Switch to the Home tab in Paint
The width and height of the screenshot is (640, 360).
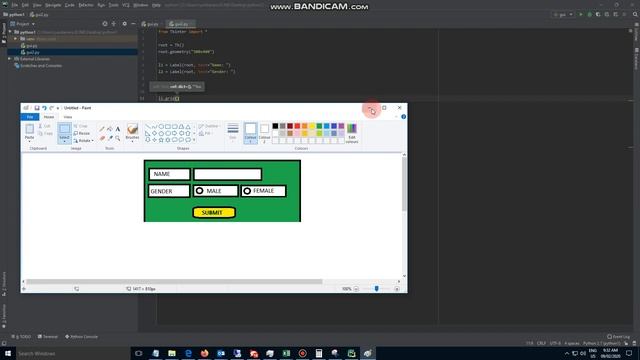(49, 117)
